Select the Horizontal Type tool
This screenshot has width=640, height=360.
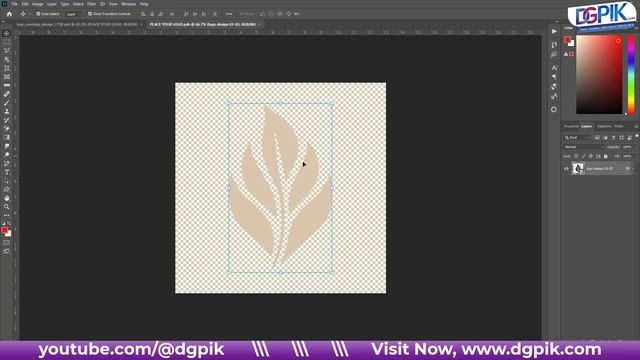pos(7,172)
